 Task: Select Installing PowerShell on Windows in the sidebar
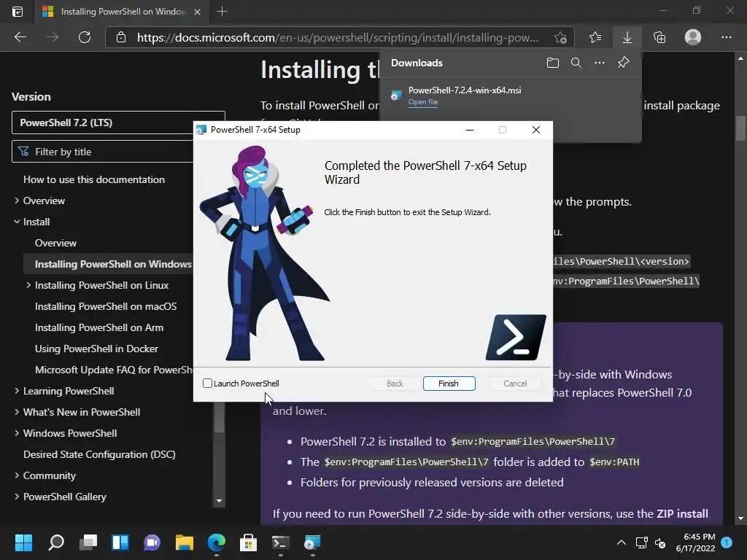coord(113,264)
